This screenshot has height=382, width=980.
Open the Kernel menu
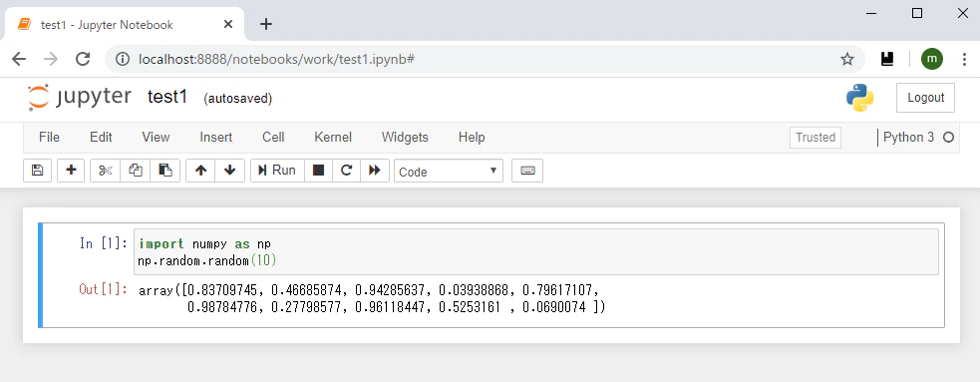coord(333,137)
